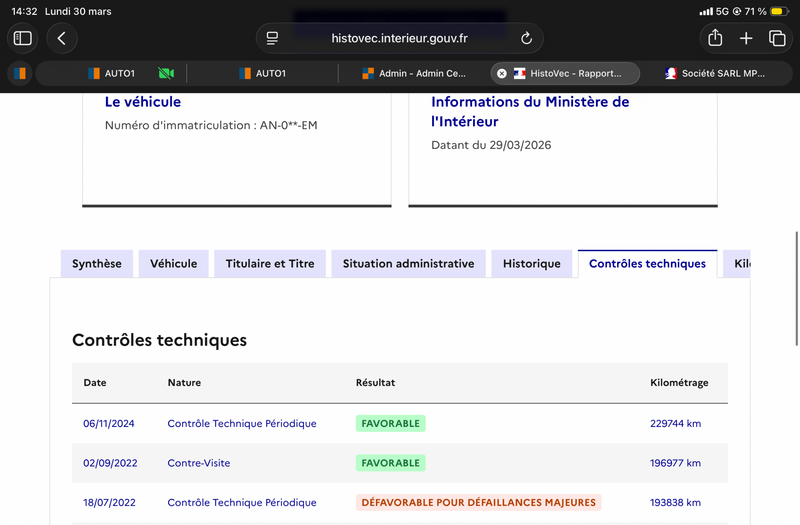Open the Synthèse tab
800x525 pixels.
(x=97, y=264)
